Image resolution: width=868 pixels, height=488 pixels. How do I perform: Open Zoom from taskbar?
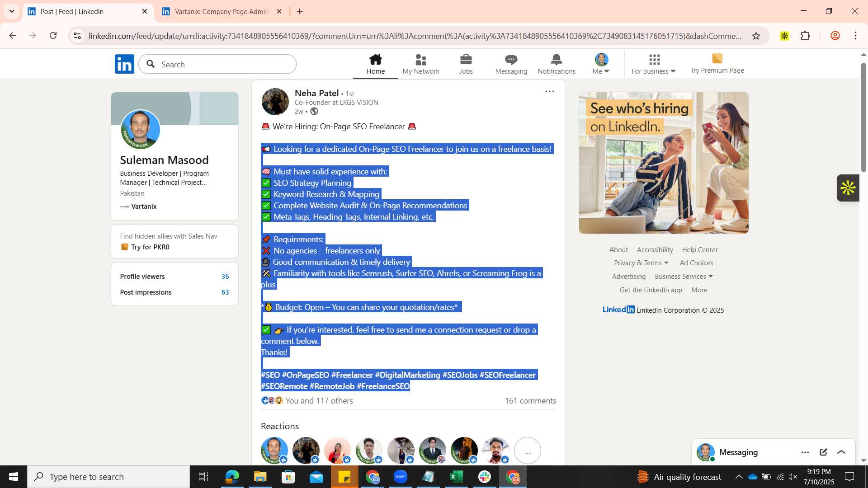tap(400, 477)
